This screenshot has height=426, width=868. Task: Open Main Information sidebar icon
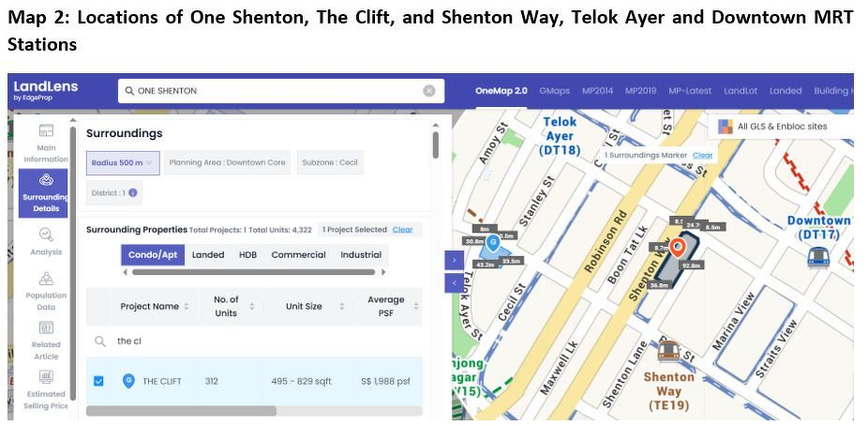46,132
